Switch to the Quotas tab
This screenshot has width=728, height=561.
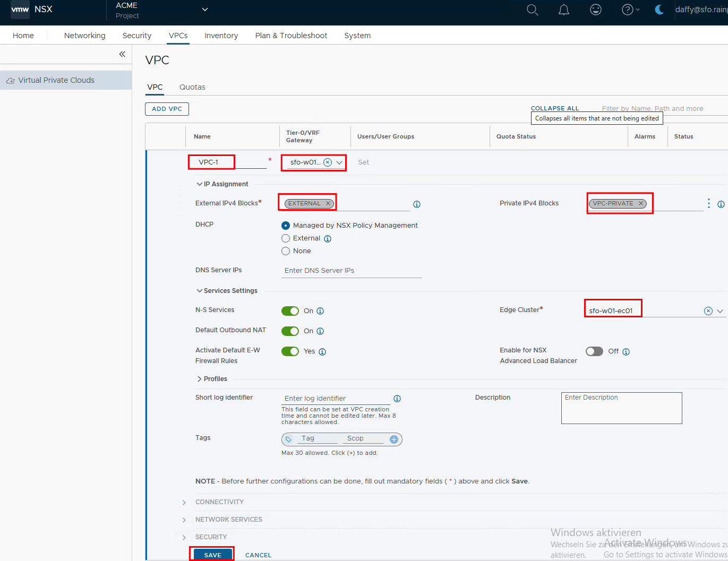pyautogui.click(x=192, y=87)
